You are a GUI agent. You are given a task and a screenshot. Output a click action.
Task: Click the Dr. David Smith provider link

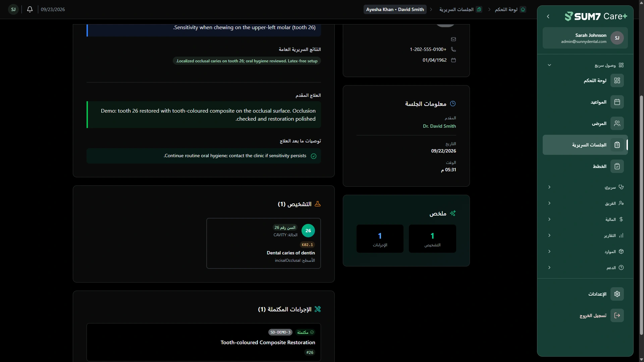coord(439,126)
